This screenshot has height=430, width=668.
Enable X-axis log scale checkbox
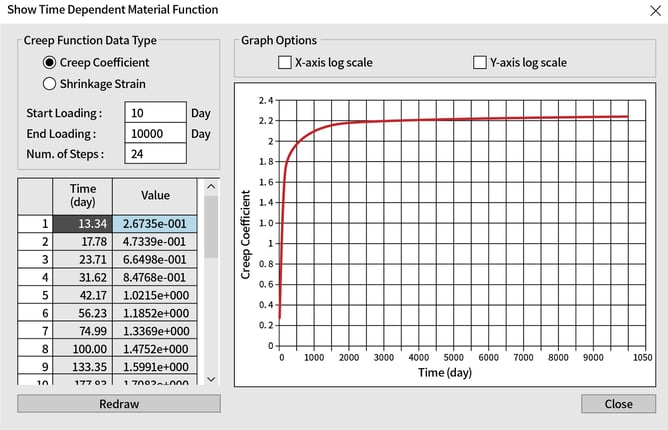(285, 63)
